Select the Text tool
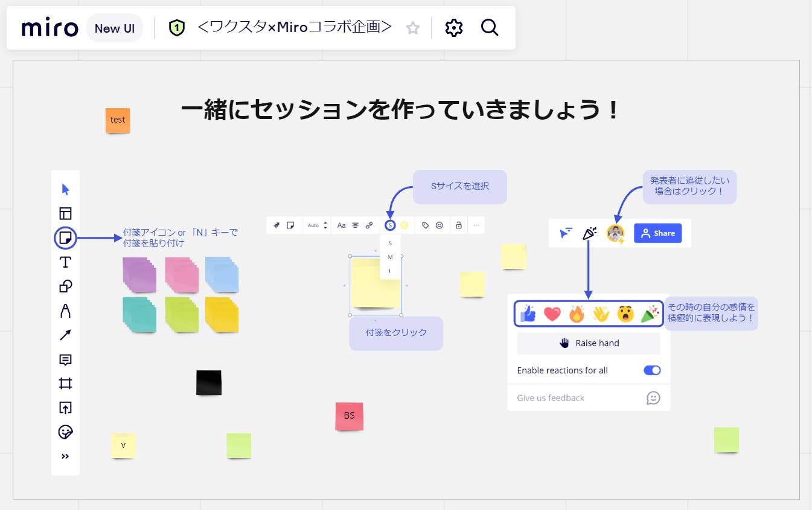Viewport: 812px width, 510px height. pos(65,262)
